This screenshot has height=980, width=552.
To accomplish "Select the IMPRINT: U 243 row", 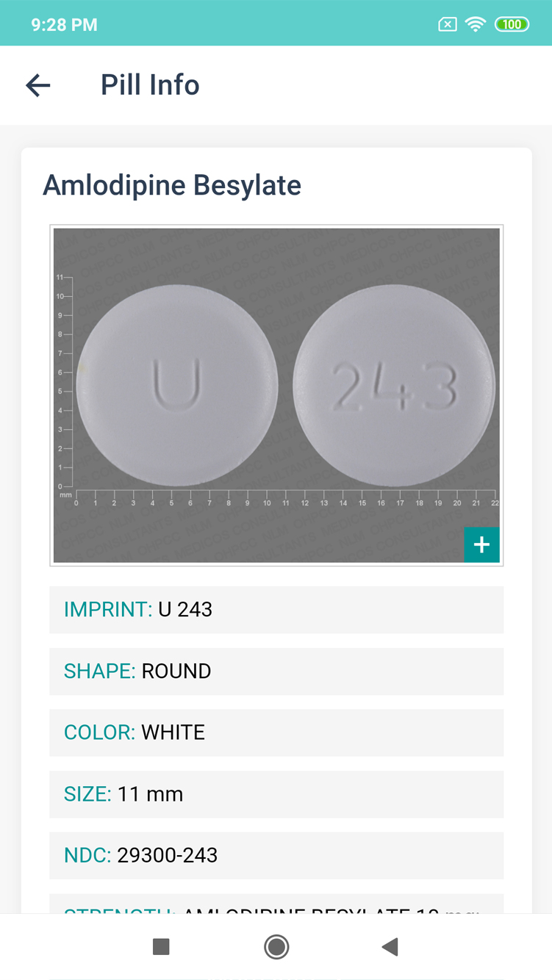I will tap(276, 610).
